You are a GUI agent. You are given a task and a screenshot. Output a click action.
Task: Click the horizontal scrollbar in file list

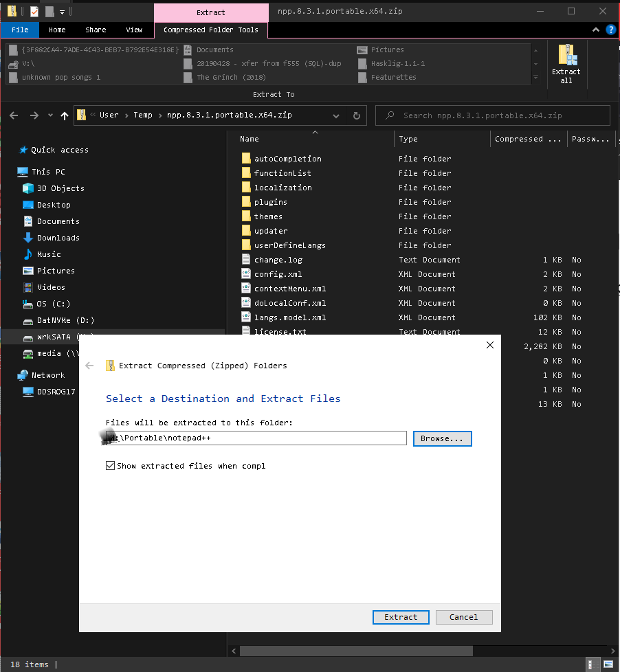(x=356, y=651)
